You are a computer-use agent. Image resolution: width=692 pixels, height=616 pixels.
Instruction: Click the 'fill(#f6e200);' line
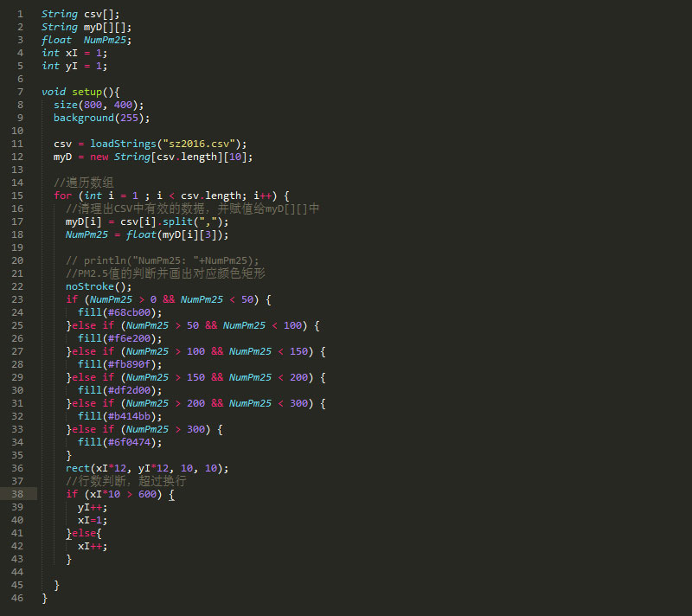click(x=119, y=338)
